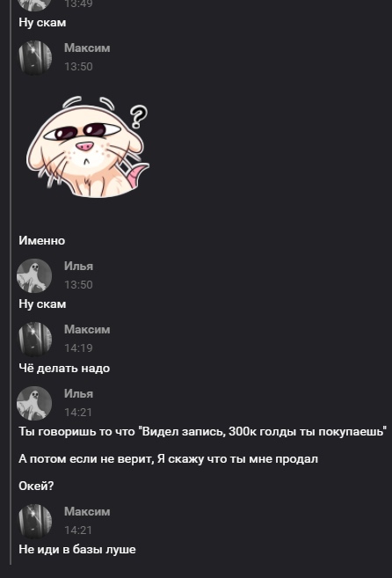Screen dimensions: 392x578
Task: Open Илья's name above 14:21 message
Action: [x=78, y=393]
